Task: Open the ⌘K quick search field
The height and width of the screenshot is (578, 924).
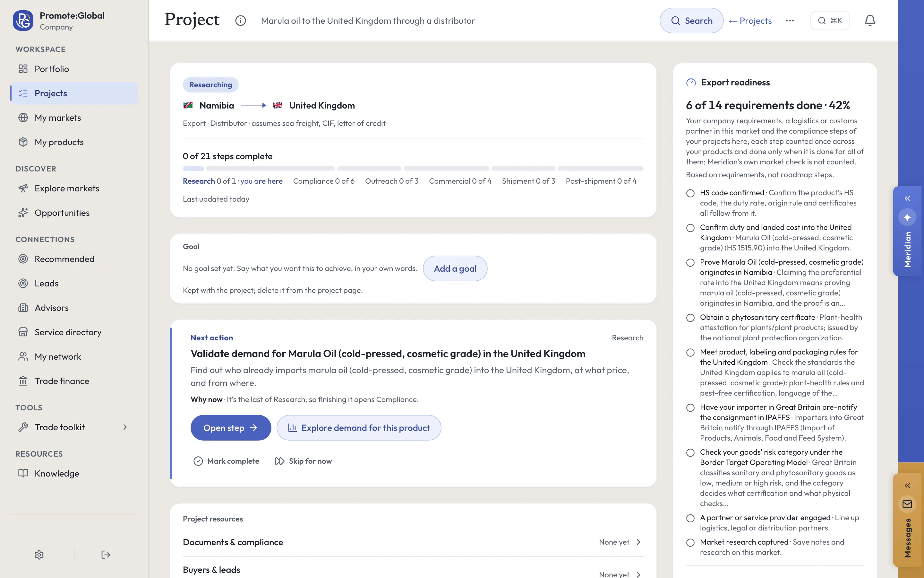Action: point(829,21)
